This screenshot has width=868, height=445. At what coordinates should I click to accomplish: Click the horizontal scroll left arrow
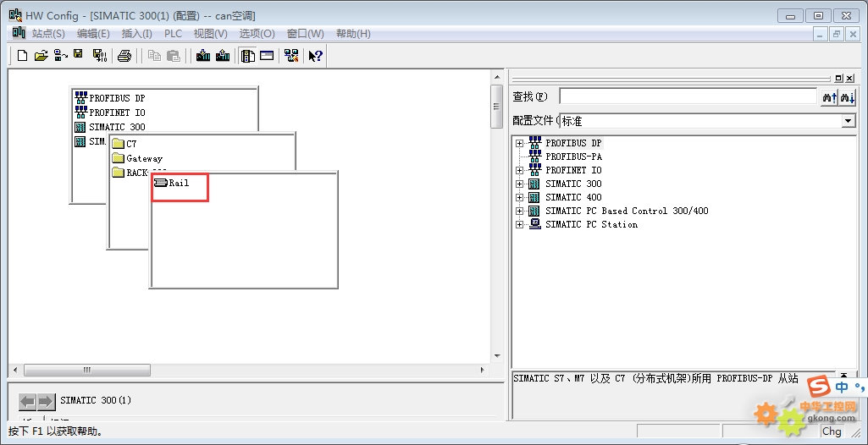point(15,370)
